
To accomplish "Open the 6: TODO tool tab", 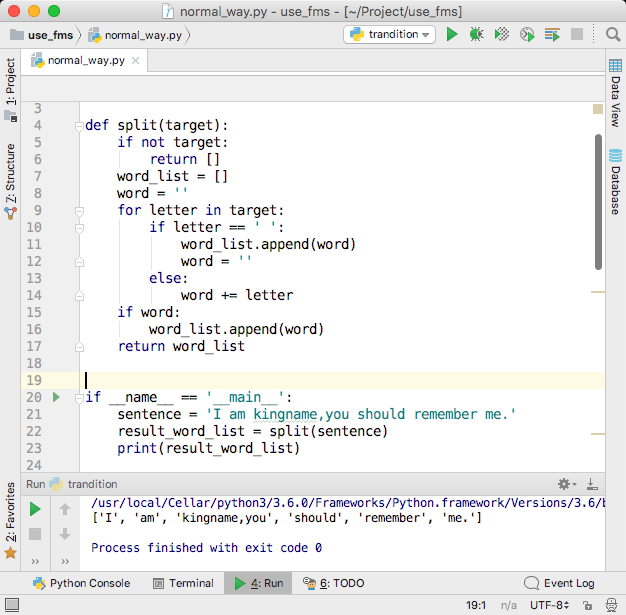I will pos(333,583).
